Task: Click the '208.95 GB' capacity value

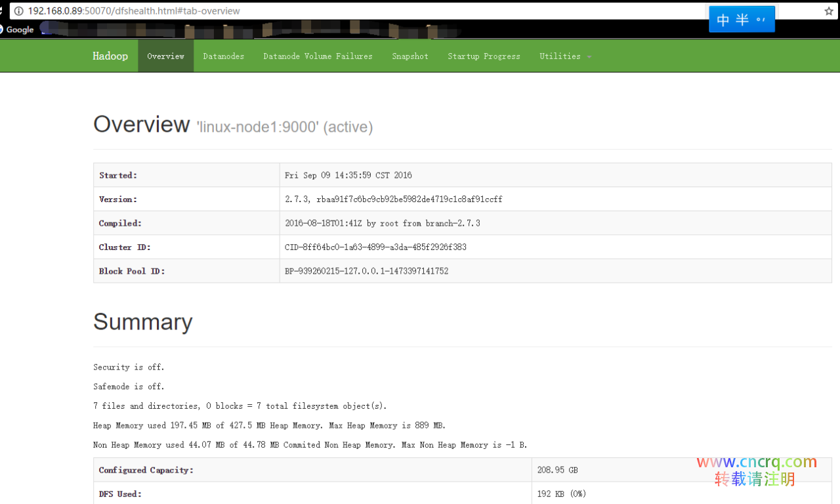Action: tap(557, 470)
